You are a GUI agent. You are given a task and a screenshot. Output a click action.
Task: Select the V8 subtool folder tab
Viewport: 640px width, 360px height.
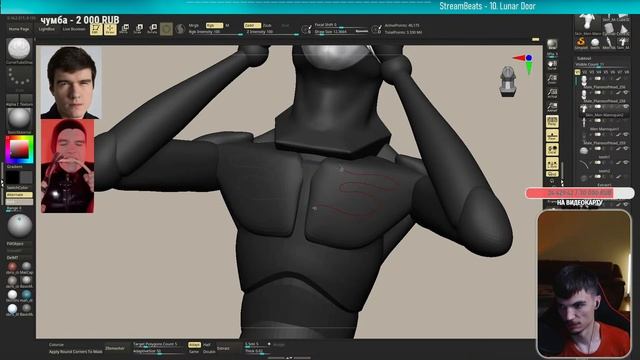pos(627,72)
